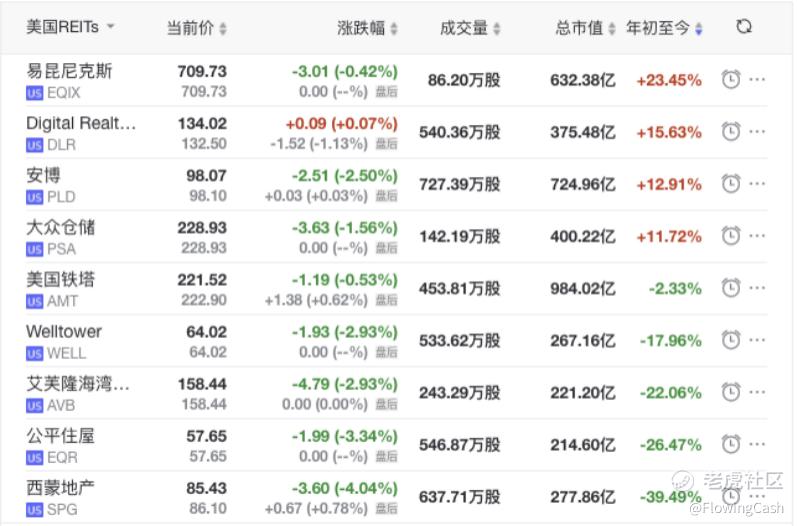Open the Welltower stock
This screenshot has height=526, width=798.
click(64, 332)
